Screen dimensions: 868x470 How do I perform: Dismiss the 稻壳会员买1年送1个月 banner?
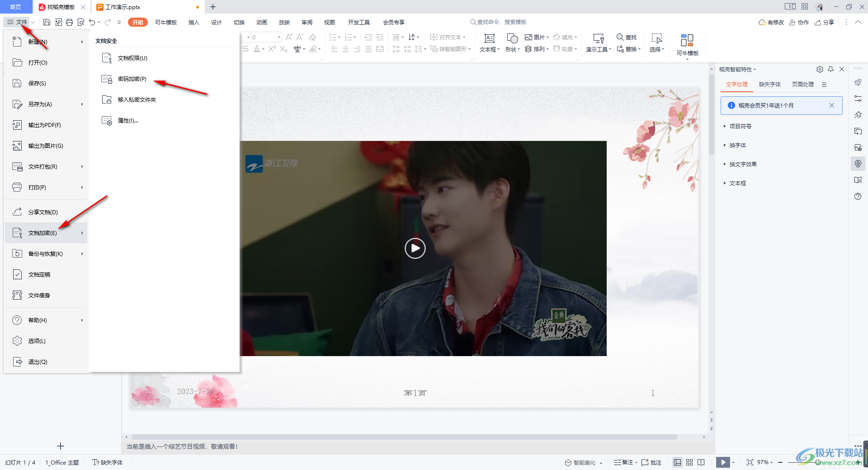[x=831, y=105]
